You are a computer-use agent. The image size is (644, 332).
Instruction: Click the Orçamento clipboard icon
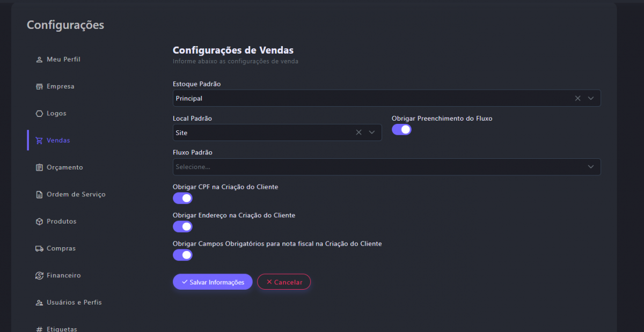39,167
